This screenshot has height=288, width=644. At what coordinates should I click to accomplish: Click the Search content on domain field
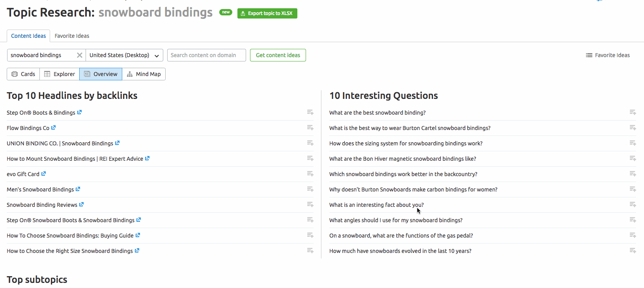pos(206,55)
